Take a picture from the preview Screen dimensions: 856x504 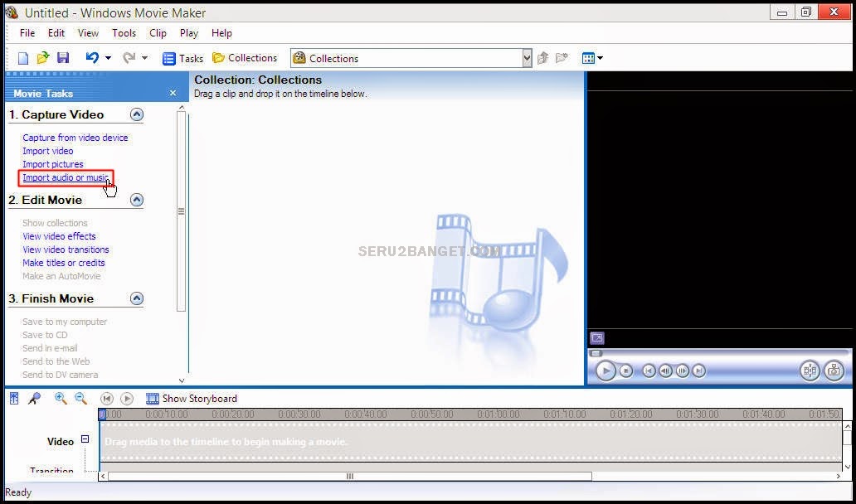pyautogui.click(x=834, y=371)
